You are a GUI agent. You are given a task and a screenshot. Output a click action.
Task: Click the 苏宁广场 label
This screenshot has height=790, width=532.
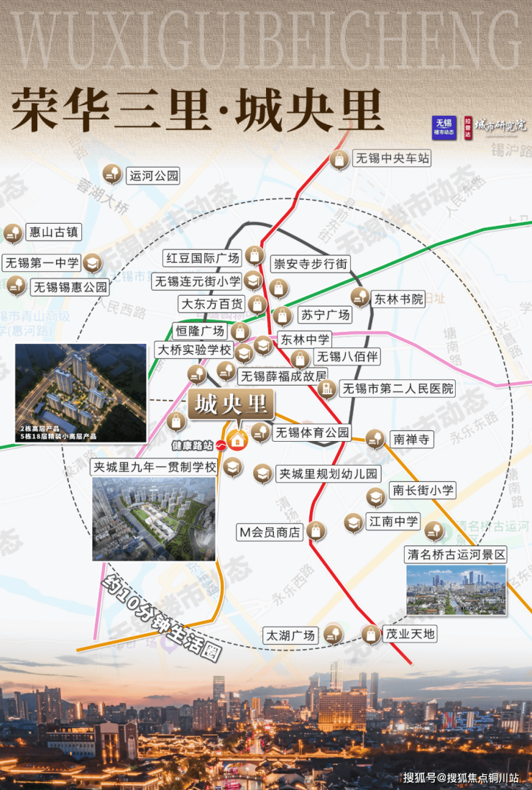[x=325, y=315]
